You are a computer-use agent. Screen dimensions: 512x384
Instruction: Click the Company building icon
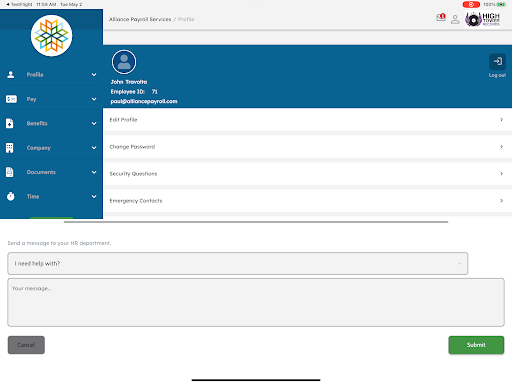(x=10, y=148)
